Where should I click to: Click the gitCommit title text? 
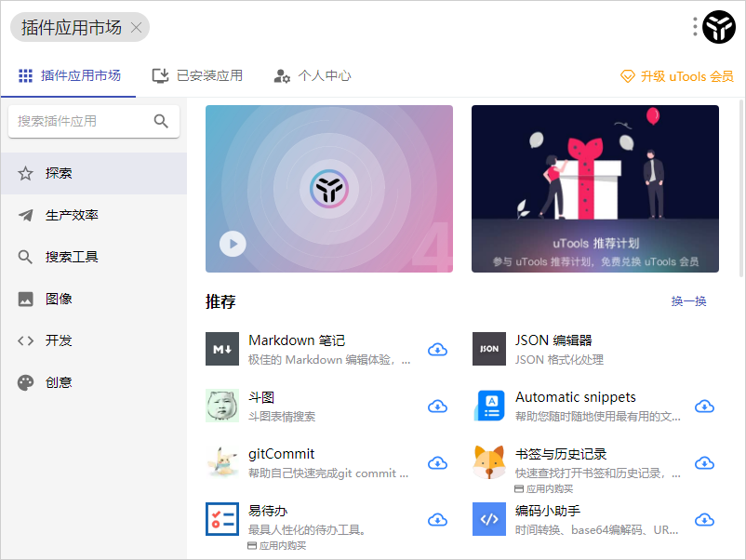(x=281, y=454)
